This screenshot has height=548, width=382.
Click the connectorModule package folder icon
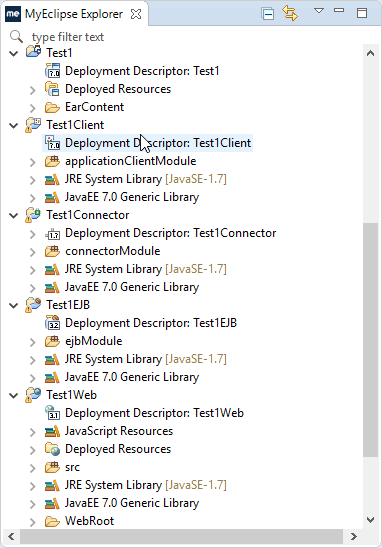[x=52, y=251]
